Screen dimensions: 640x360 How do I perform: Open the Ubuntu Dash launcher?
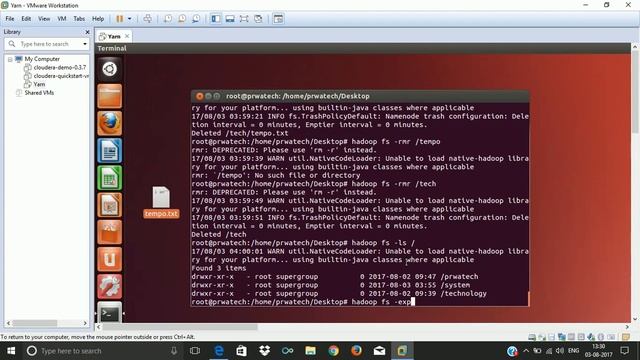pos(109,69)
